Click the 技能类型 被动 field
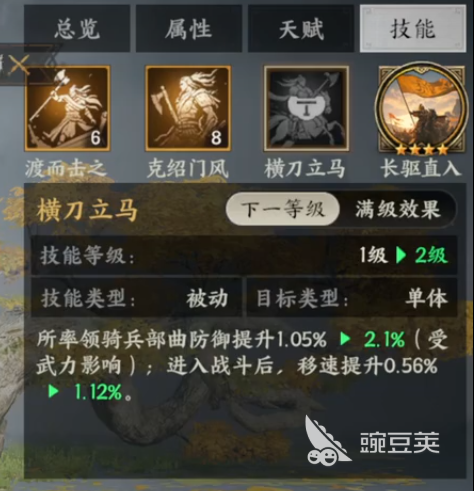This screenshot has height=491, width=474. 136,298
